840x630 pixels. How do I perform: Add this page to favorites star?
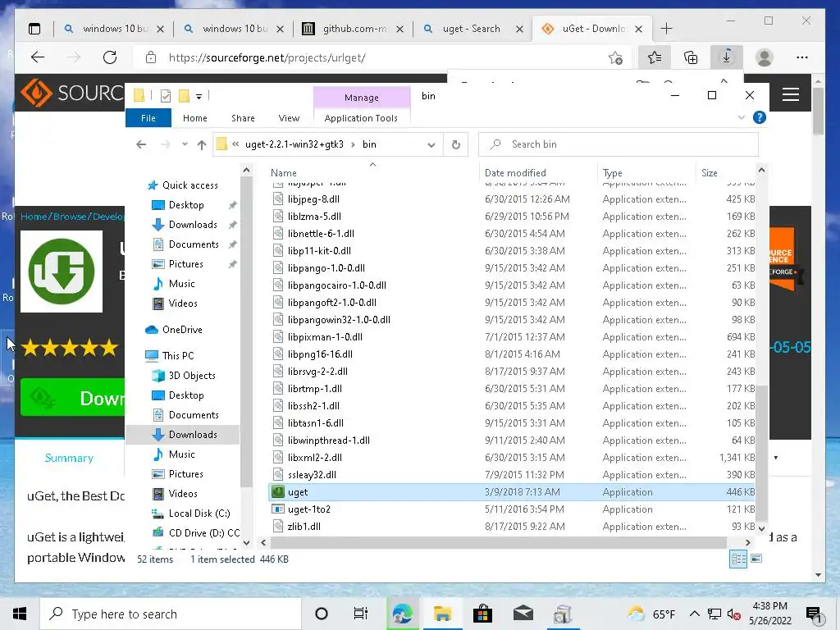pos(615,58)
